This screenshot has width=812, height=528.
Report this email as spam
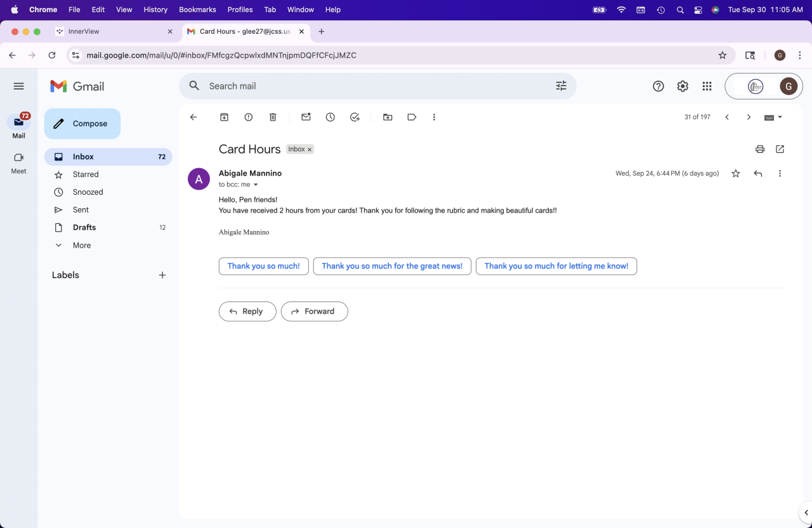[x=249, y=117]
